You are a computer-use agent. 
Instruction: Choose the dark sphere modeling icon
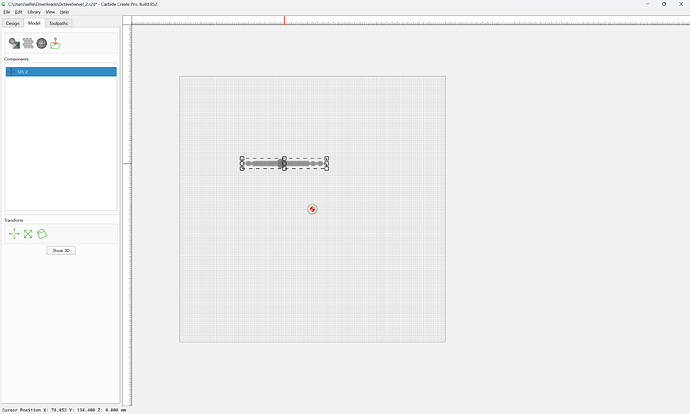[42, 43]
